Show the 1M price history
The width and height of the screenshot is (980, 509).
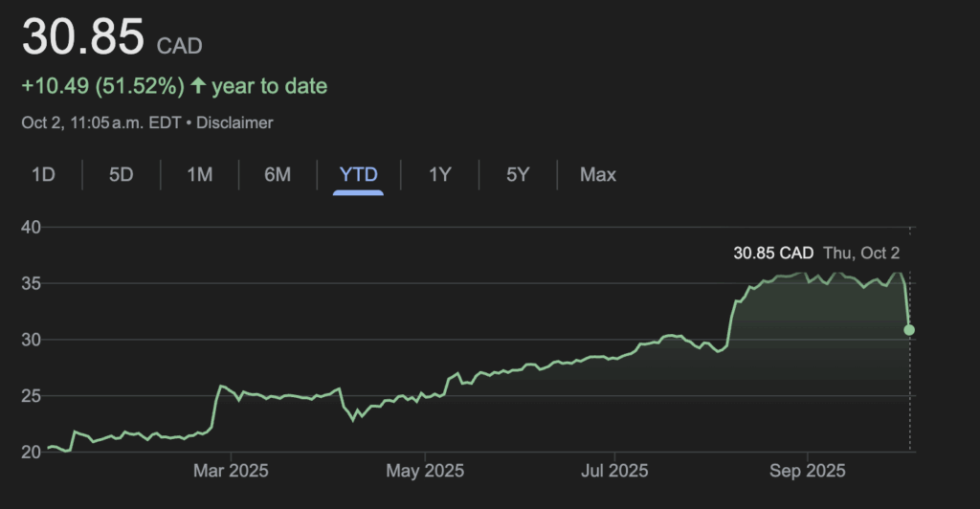tap(199, 175)
